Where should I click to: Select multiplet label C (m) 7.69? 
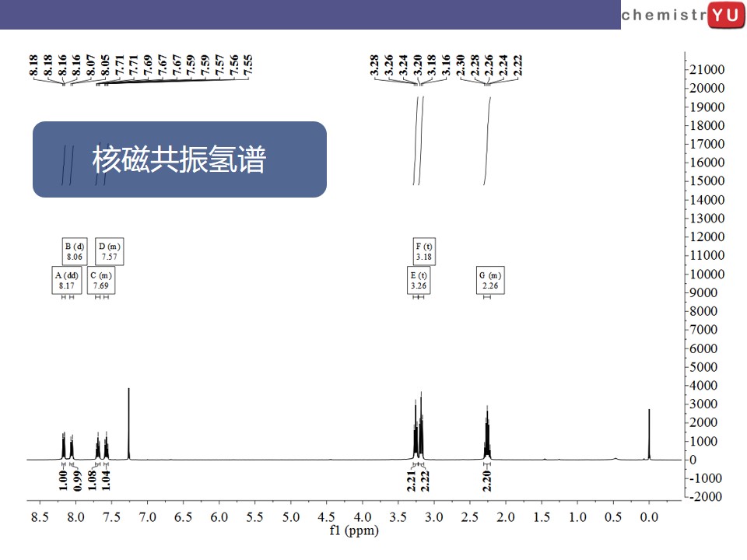101,281
